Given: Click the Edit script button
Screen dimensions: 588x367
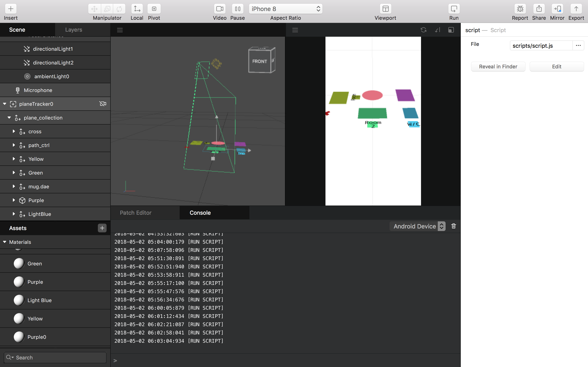Looking at the screenshot, I should tap(556, 67).
